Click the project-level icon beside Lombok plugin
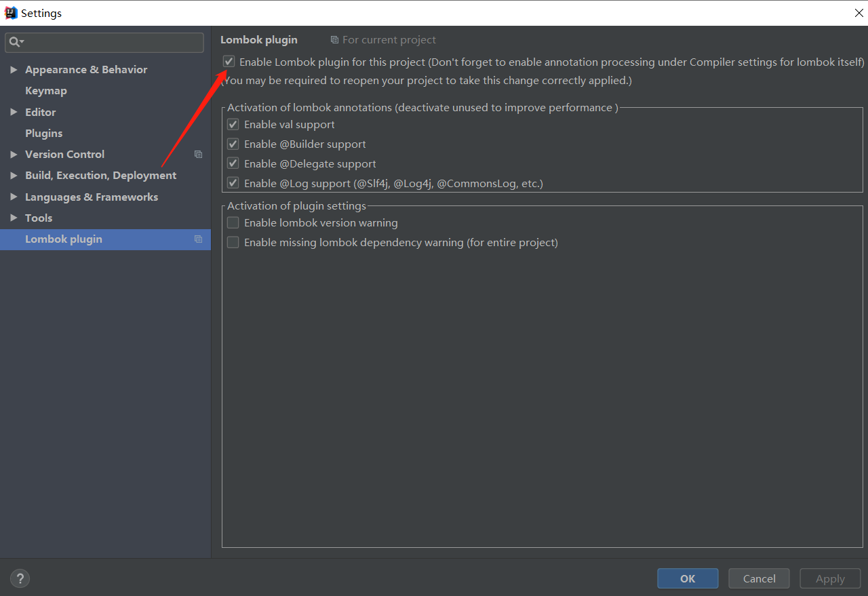Viewport: 868px width, 596px height. (198, 239)
